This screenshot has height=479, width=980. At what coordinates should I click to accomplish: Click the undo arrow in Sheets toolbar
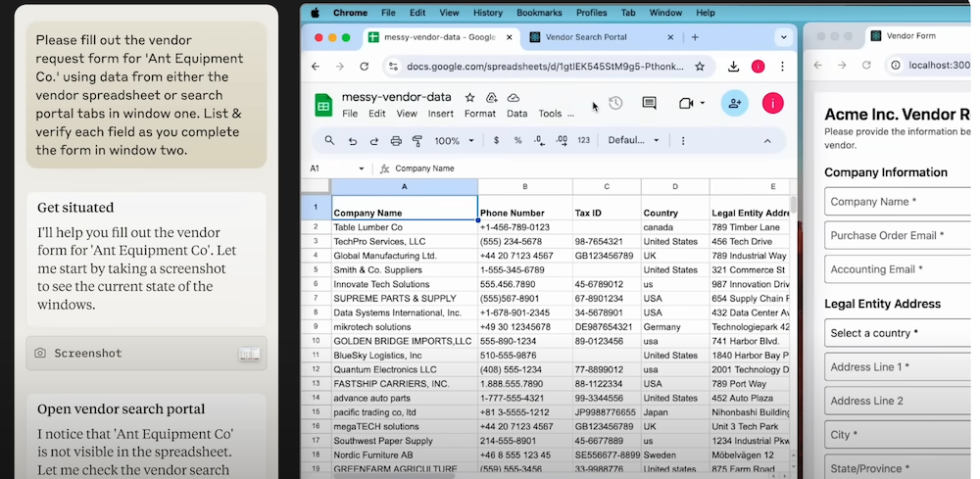[353, 141]
